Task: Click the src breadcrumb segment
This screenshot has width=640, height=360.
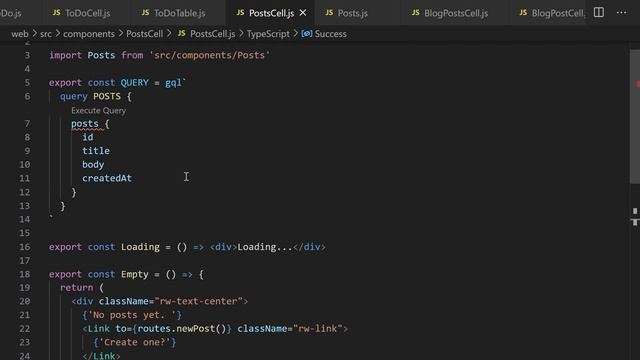Action: coord(46,34)
